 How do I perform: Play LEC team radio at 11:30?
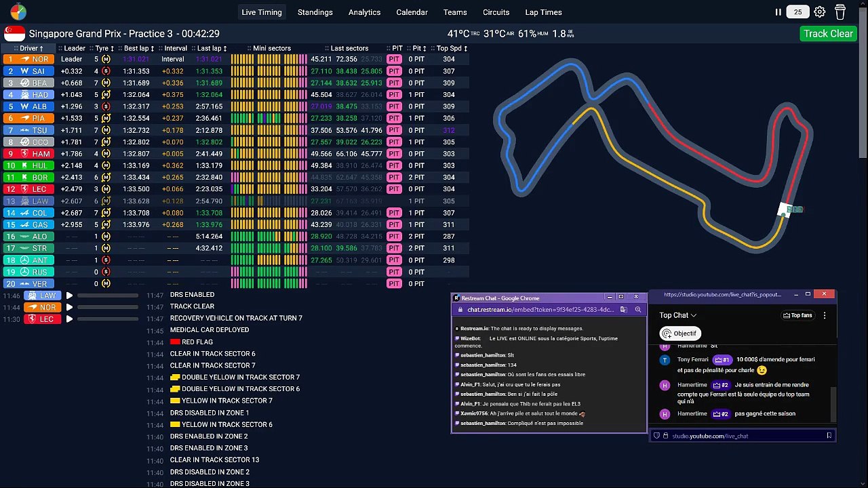click(x=69, y=319)
